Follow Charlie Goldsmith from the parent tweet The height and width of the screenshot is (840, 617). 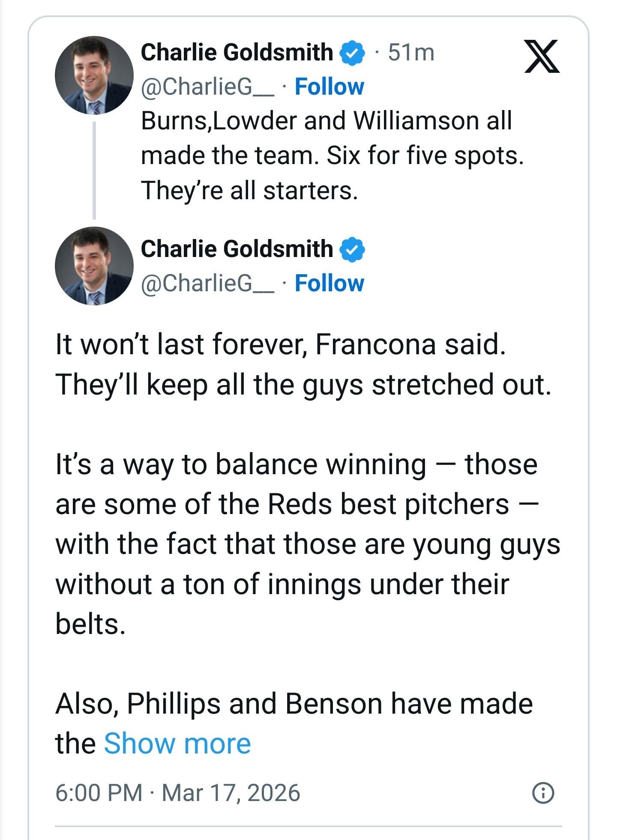329,87
